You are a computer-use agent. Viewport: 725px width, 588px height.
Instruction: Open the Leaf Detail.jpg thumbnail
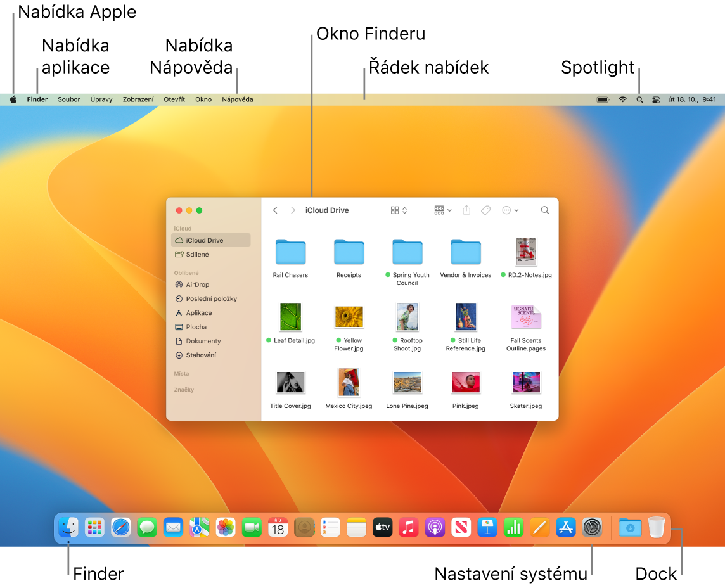point(290,317)
